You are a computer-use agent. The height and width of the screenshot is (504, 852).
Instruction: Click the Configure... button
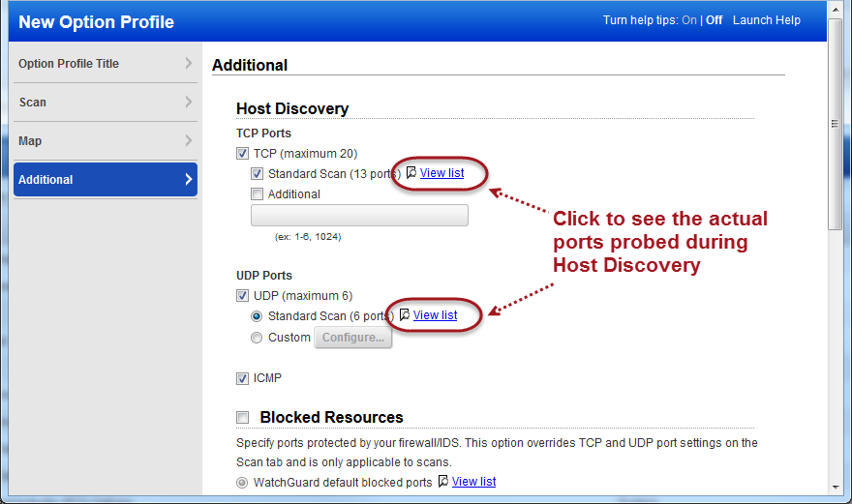pos(353,338)
